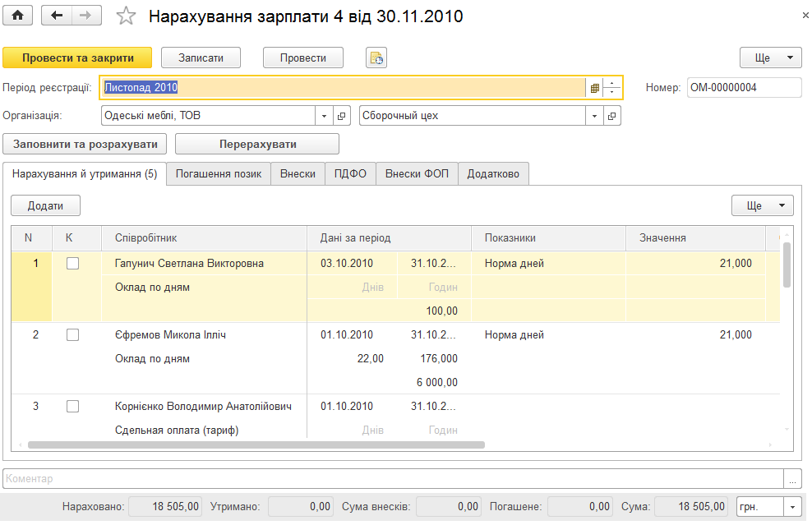Open period selection calendar icon

tap(594, 88)
